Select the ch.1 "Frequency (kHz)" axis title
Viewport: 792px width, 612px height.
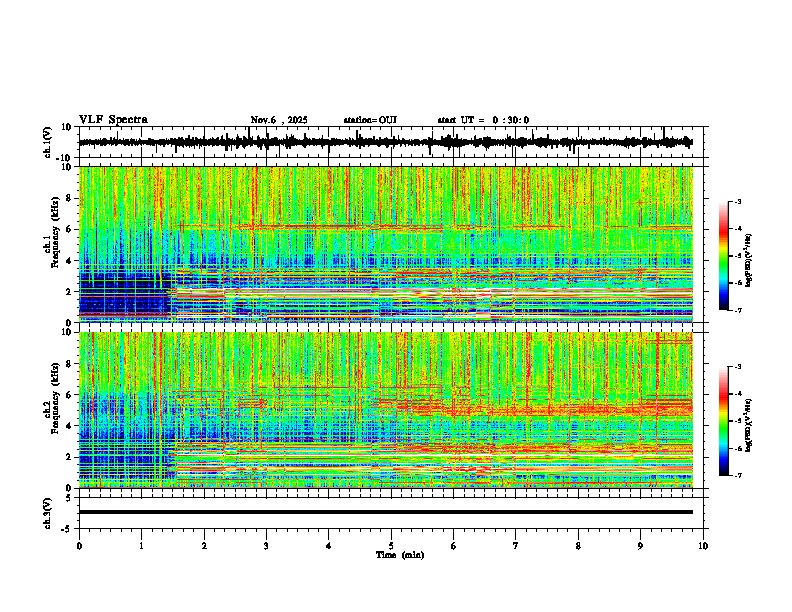[55, 232]
